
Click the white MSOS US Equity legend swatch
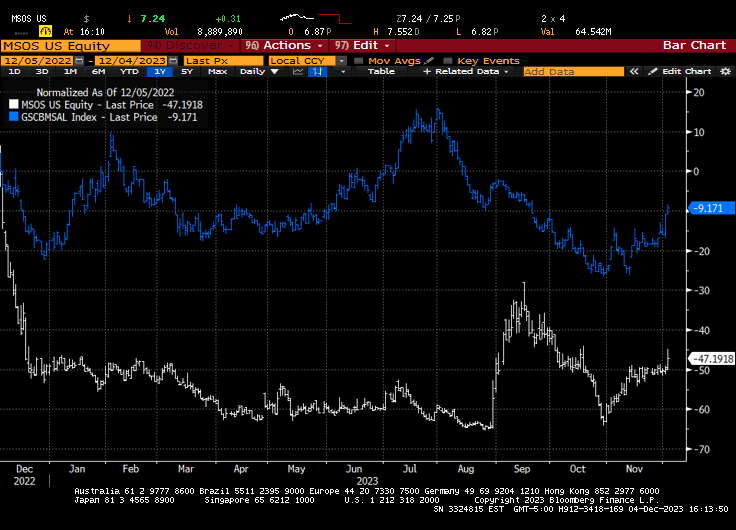[x=14, y=104]
